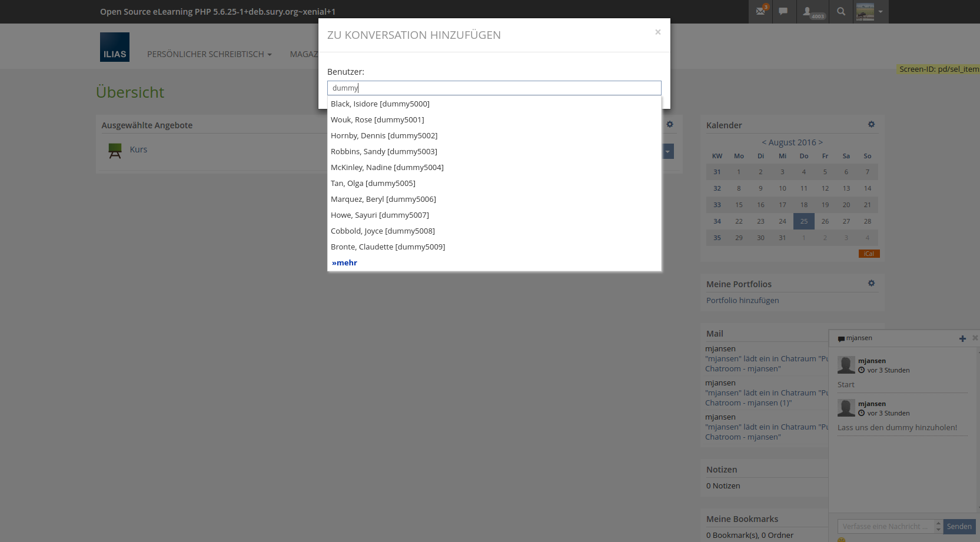
Task: Click the iCal export button
Action: coord(869,254)
